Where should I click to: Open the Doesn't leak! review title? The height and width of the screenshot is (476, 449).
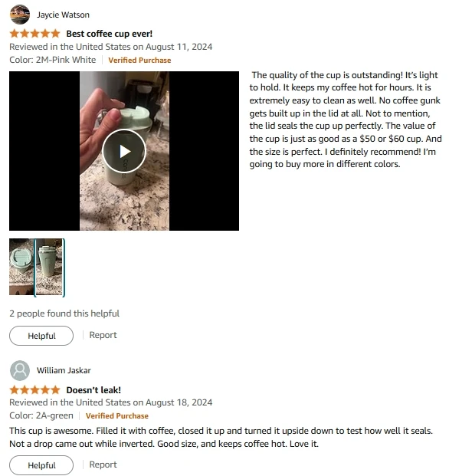(93, 390)
